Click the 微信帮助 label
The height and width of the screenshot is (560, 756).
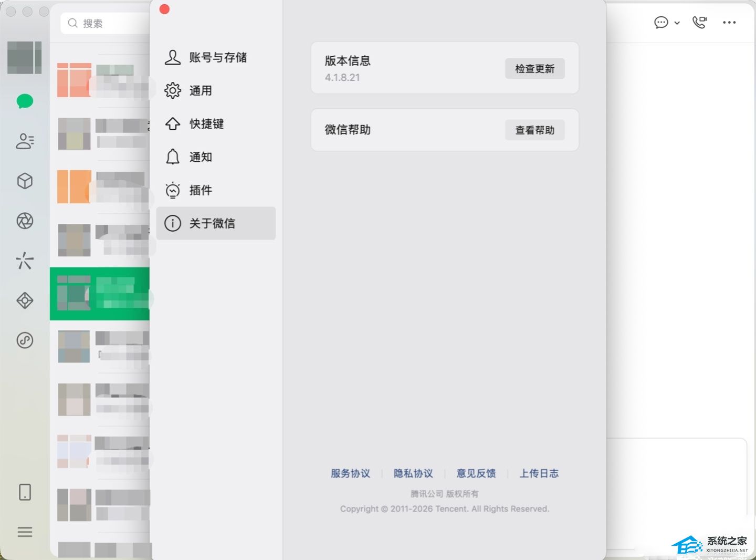point(348,130)
